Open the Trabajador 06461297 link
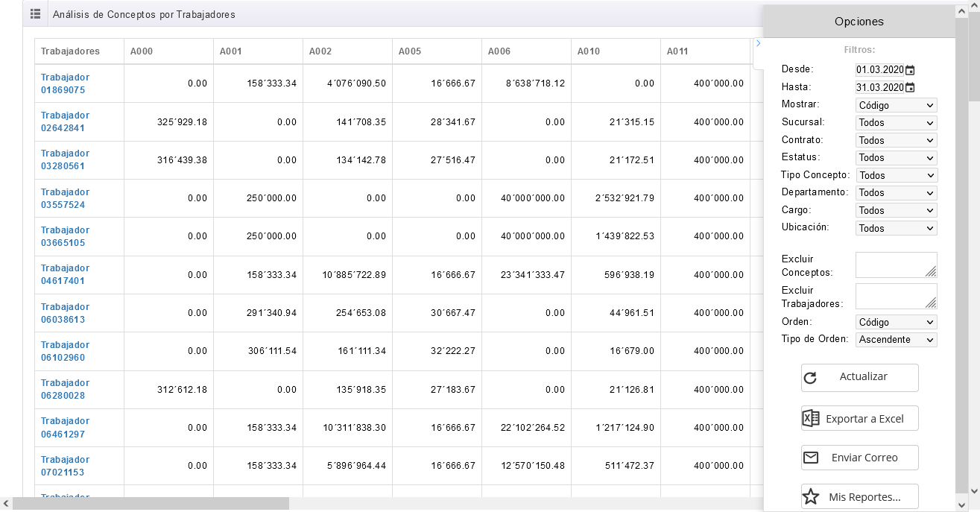 pyautogui.click(x=65, y=428)
